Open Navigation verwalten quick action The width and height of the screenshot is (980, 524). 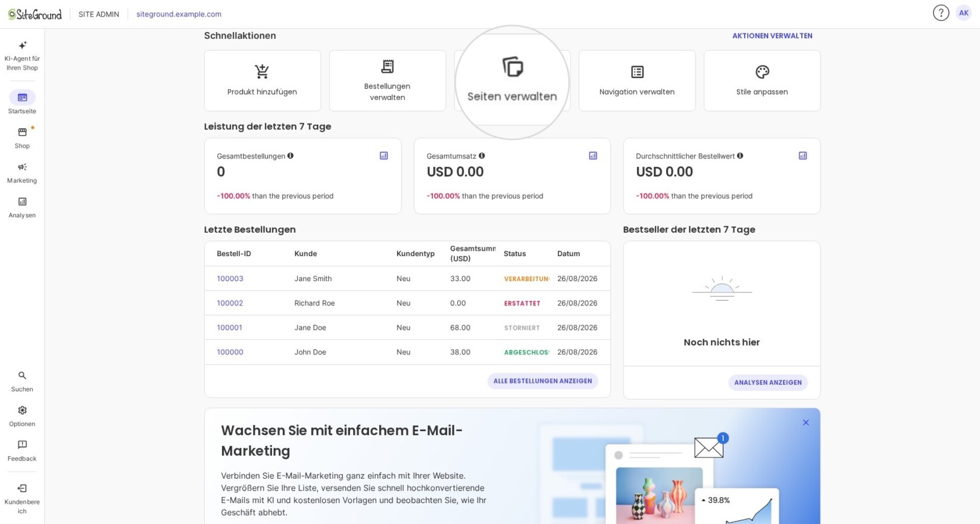pos(637,80)
